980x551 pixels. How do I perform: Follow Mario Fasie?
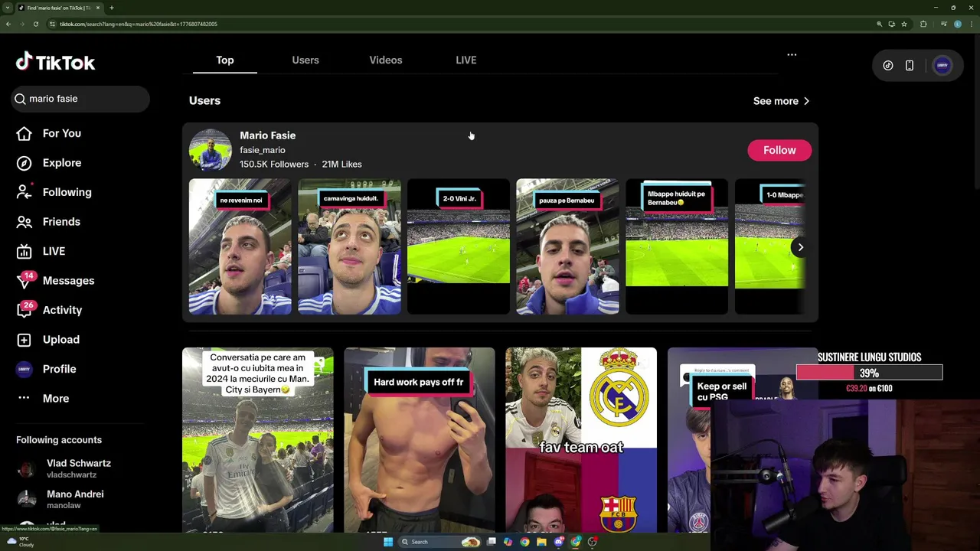click(779, 150)
